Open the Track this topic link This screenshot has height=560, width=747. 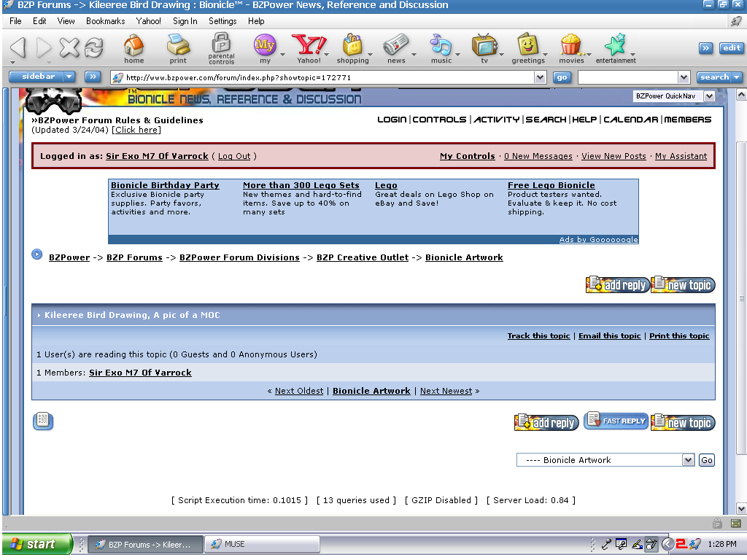[x=538, y=335]
